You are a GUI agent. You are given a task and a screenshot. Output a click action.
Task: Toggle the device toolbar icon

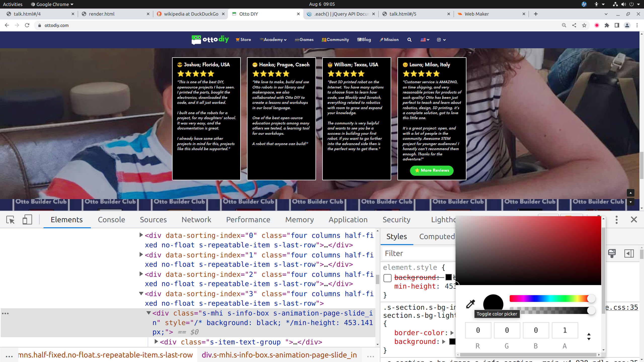tap(27, 220)
